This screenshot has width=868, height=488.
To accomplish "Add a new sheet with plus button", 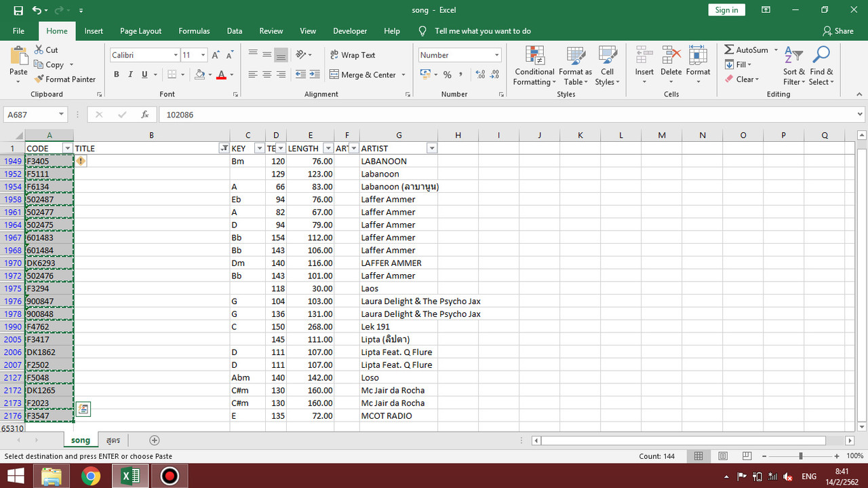I will pos(155,440).
